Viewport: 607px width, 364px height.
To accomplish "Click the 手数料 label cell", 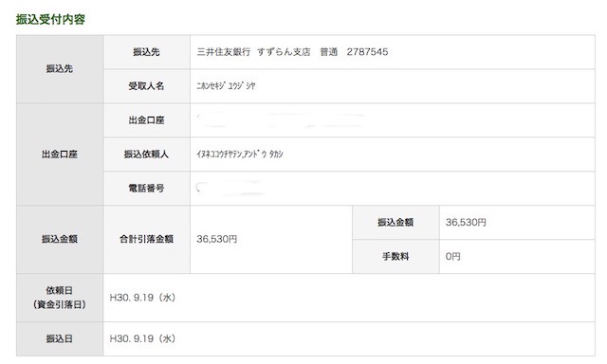I will [395, 257].
